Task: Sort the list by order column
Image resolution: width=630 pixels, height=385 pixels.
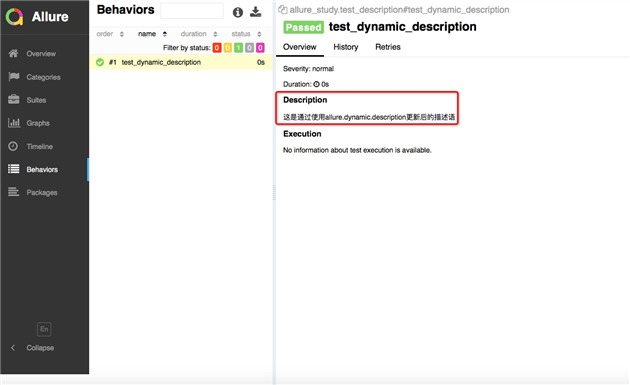Action: click(x=110, y=34)
